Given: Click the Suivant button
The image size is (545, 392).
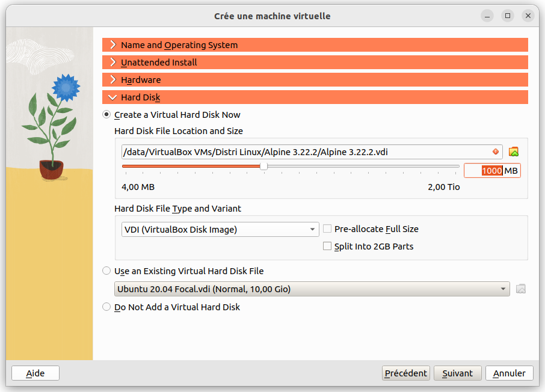Looking at the screenshot, I should point(457,373).
